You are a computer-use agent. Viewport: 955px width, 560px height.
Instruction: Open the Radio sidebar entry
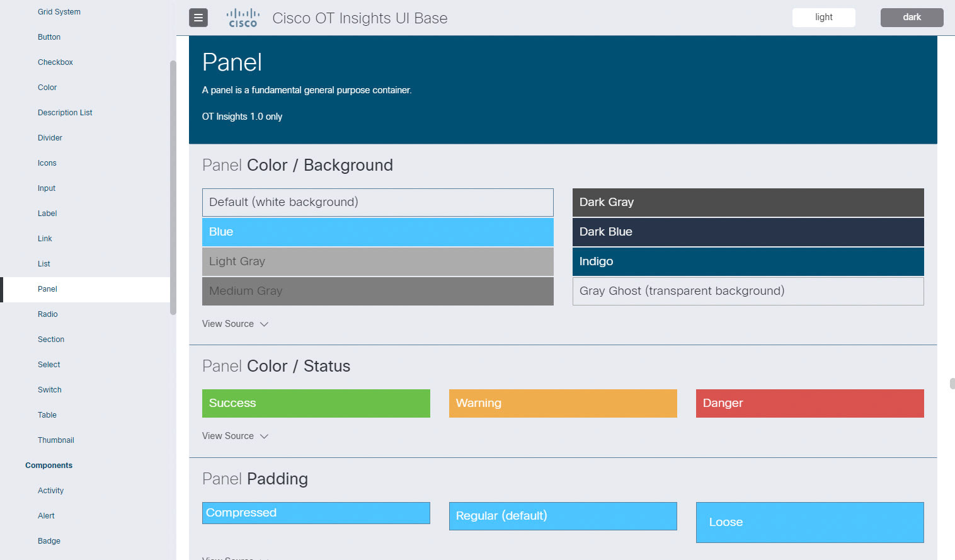48,314
